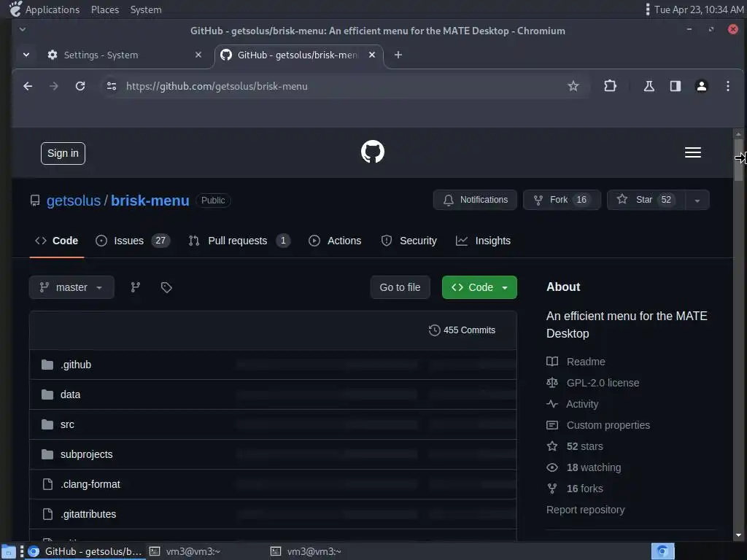This screenshot has height=560, width=747.
Task: Open the master branch dropdown
Action: pyautogui.click(x=71, y=287)
